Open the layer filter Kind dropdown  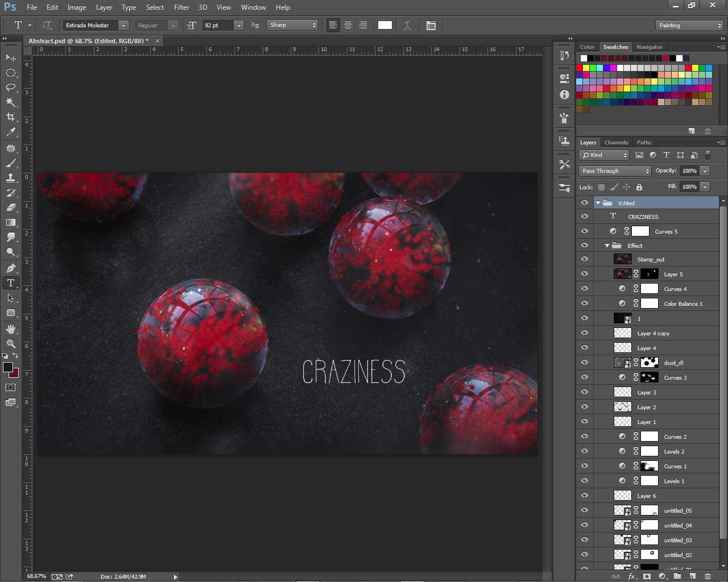604,155
